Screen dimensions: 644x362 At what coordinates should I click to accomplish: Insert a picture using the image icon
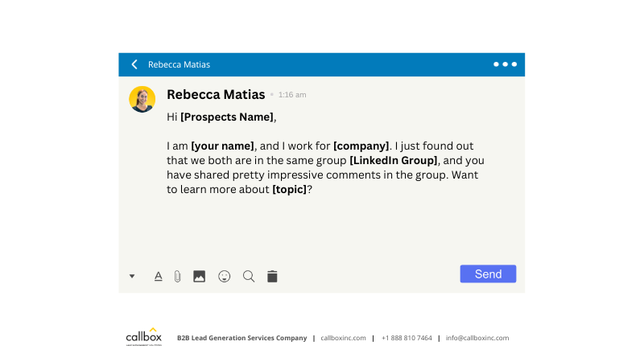tap(199, 276)
